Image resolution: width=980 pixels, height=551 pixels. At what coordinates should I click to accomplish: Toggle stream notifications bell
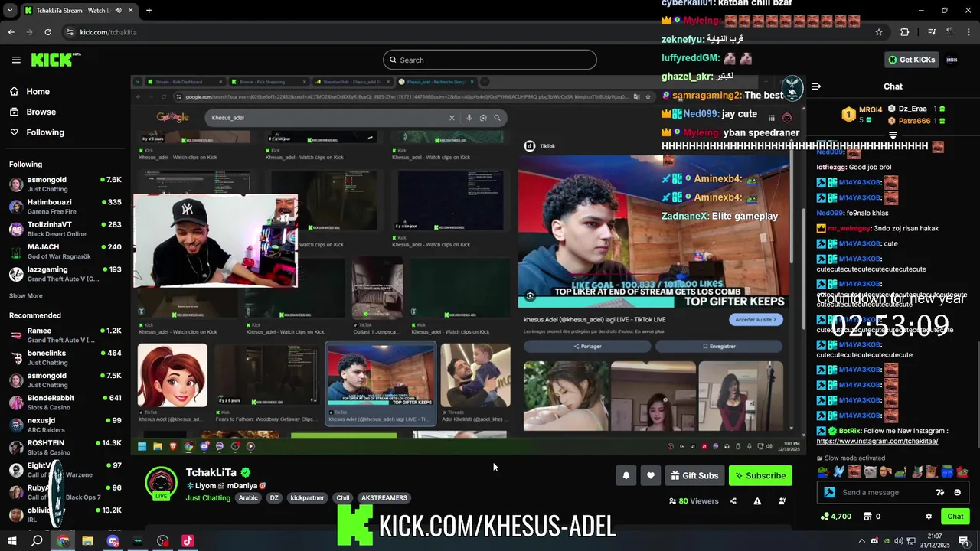[626, 475]
